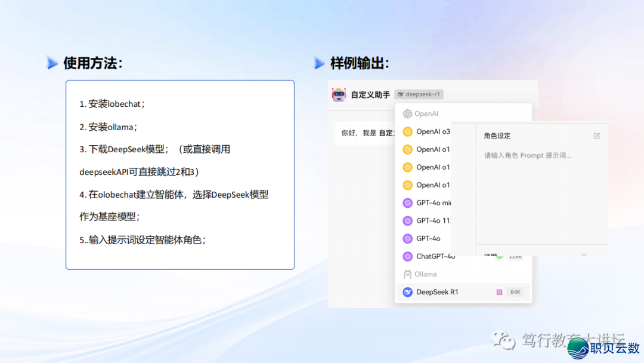The width and height of the screenshot is (644, 363).
Task: Choose GPT-4o mini from model list
Action: [433, 203]
